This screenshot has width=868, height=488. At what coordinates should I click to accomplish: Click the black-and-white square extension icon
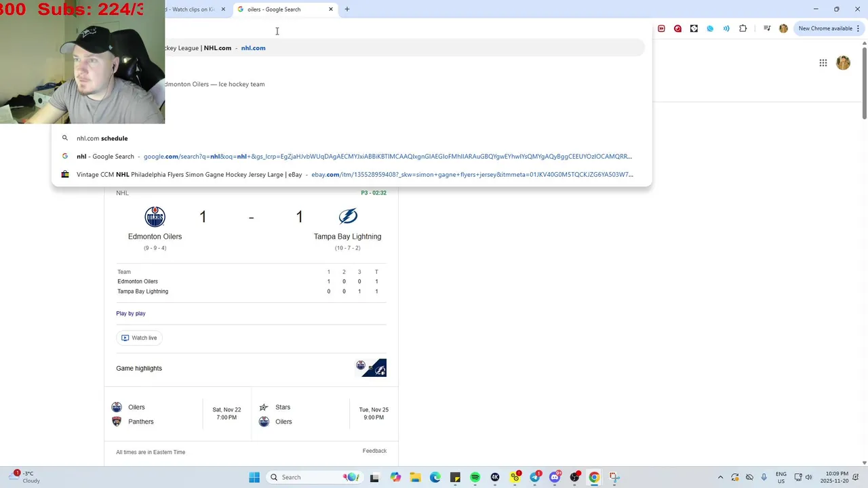pyautogui.click(x=694, y=28)
